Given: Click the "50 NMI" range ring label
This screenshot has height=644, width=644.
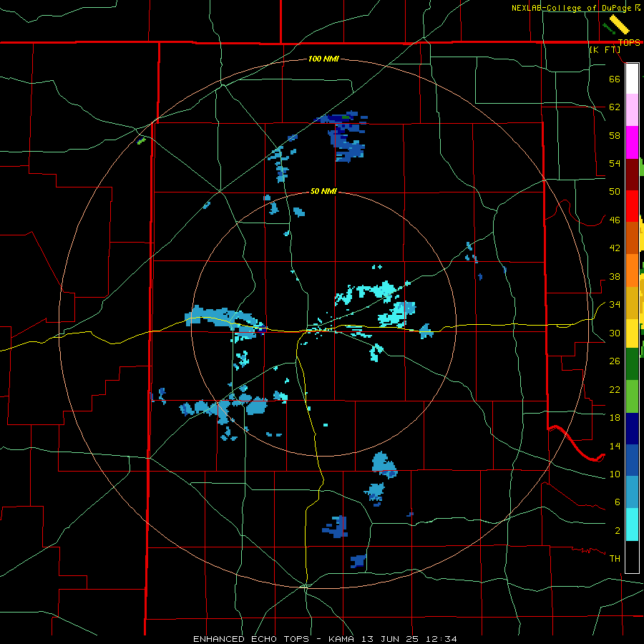Looking at the screenshot, I should tap(323, 191).
